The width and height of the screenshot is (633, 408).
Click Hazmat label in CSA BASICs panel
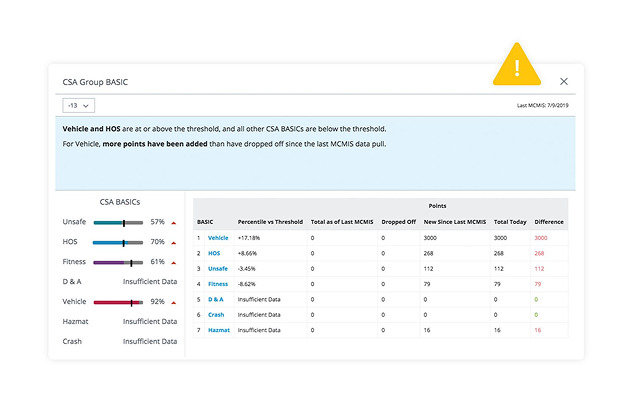(75, 322)
